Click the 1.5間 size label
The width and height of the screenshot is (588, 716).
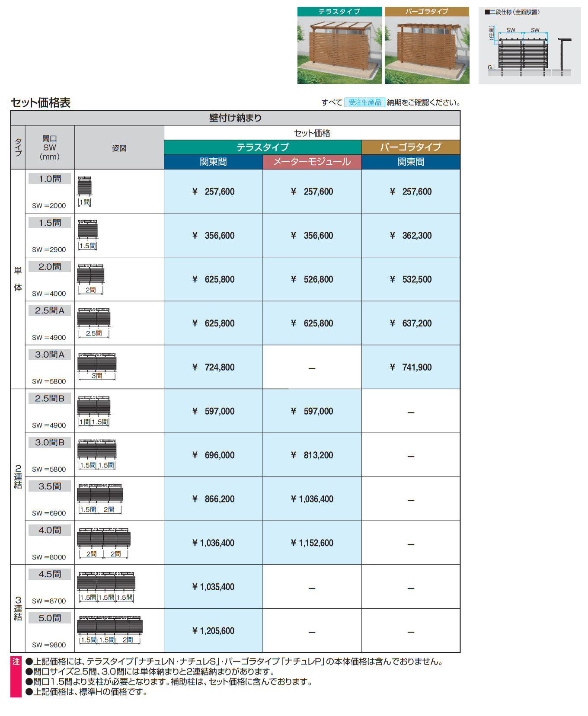[x=50, y=223]
